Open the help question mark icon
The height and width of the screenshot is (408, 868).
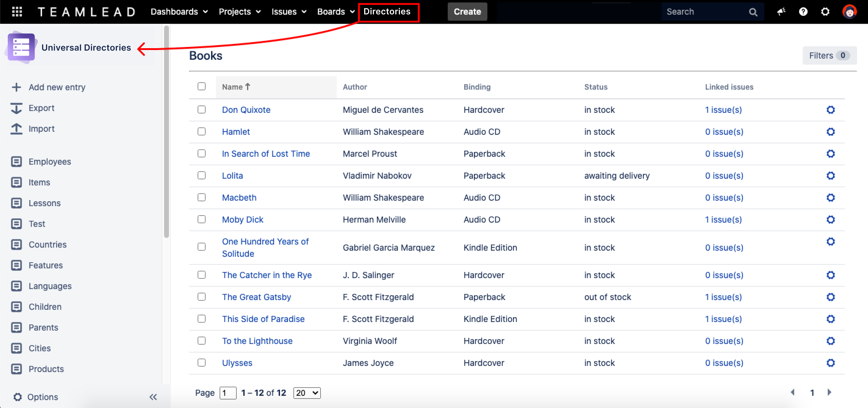coord(803,12)
